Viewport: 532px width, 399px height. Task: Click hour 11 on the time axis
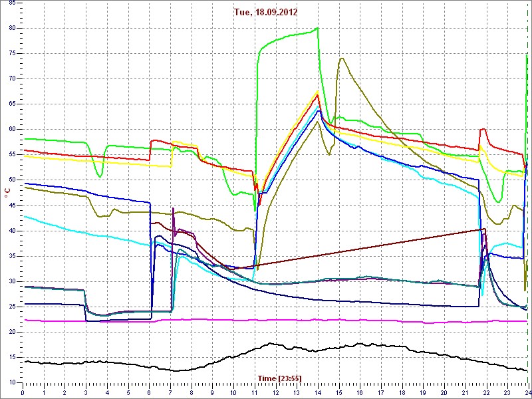coord(255,392)
